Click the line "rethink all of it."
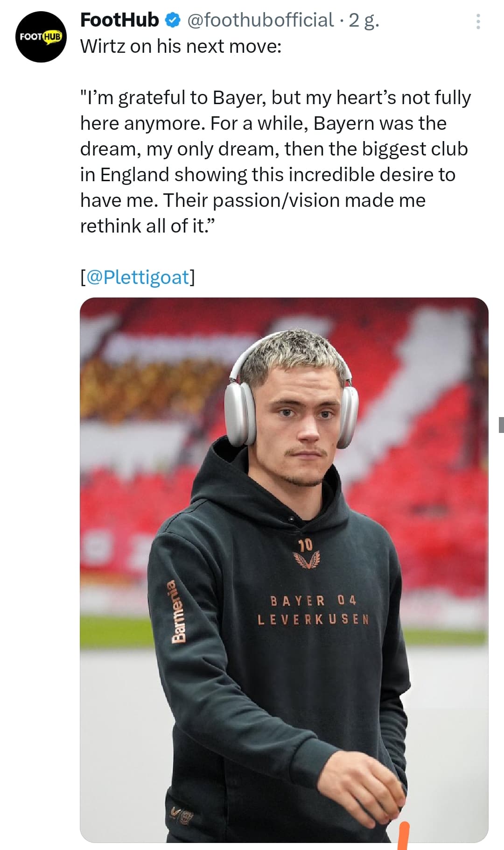Image resolution: width=504 pixels, height=850 pixels. (147, 226)
